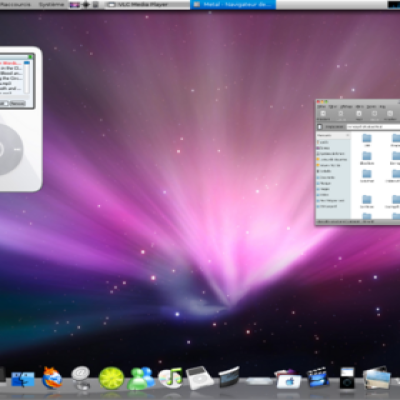Launch iTunes music note dock icon
400x400 pixels.
[171, 378]
